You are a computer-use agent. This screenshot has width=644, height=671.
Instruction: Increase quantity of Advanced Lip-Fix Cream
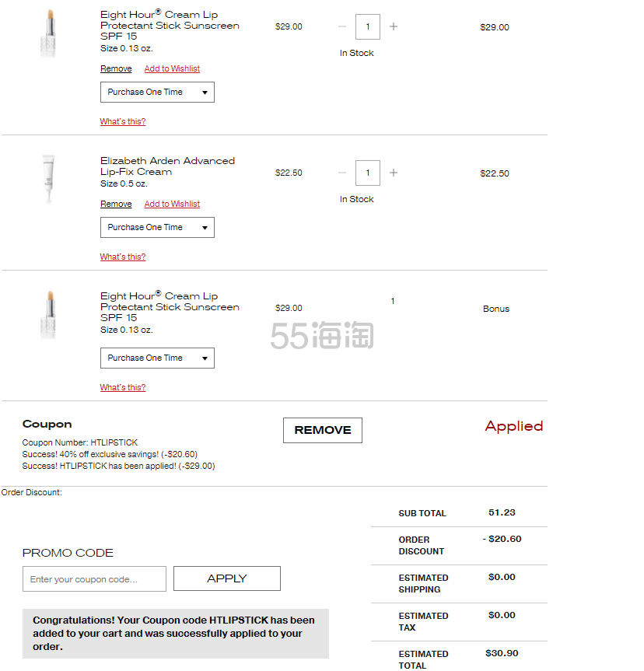[x=393, y=173]
